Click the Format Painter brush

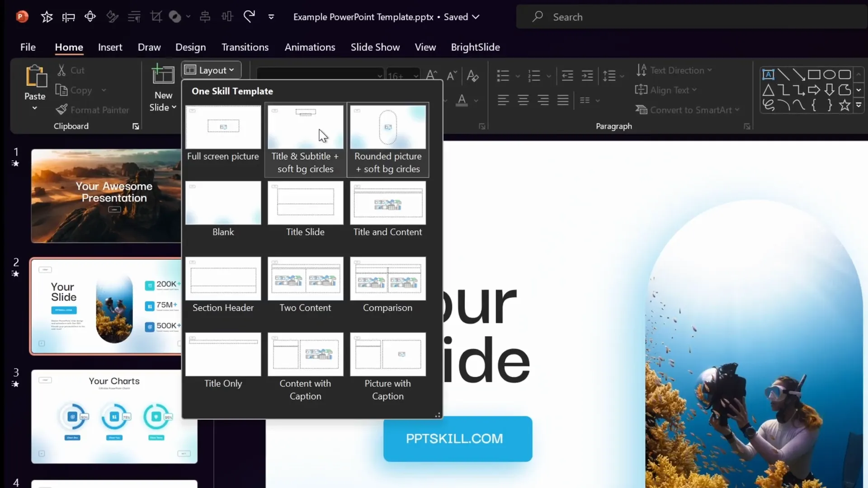click(x=62, y=110)
